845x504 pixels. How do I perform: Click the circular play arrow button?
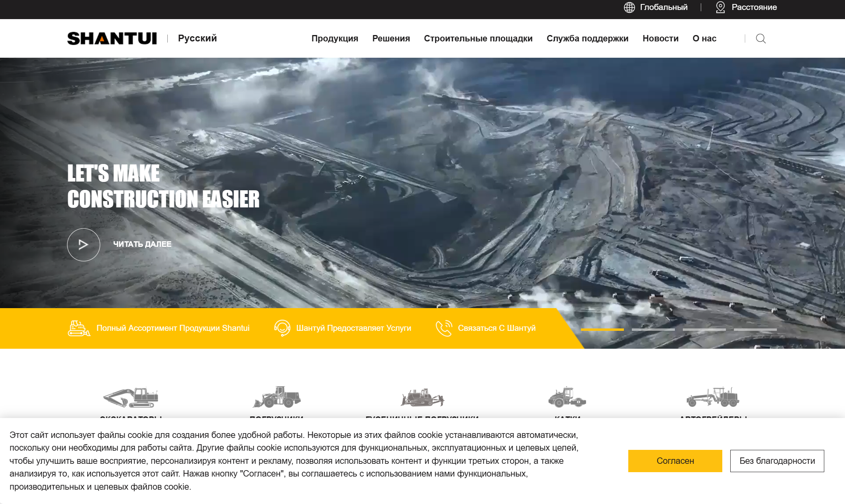pyautogui.click(x=83, y=244)
